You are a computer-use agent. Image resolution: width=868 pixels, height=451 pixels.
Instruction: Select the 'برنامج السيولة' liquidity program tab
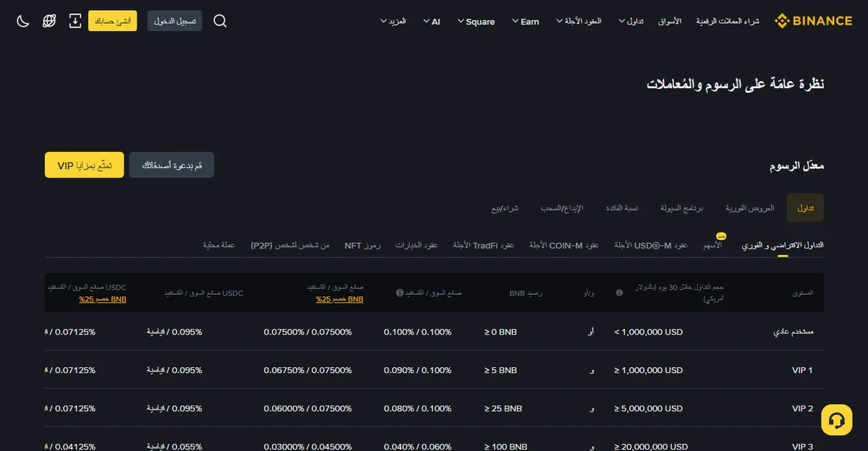[681, 208]
